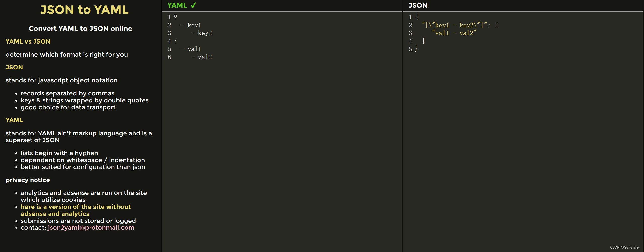Viewport: 644px width, 252px height.
Task: Click the closing brace on JSON line 5
Action: pyautogui.click(x=416, y=49)
